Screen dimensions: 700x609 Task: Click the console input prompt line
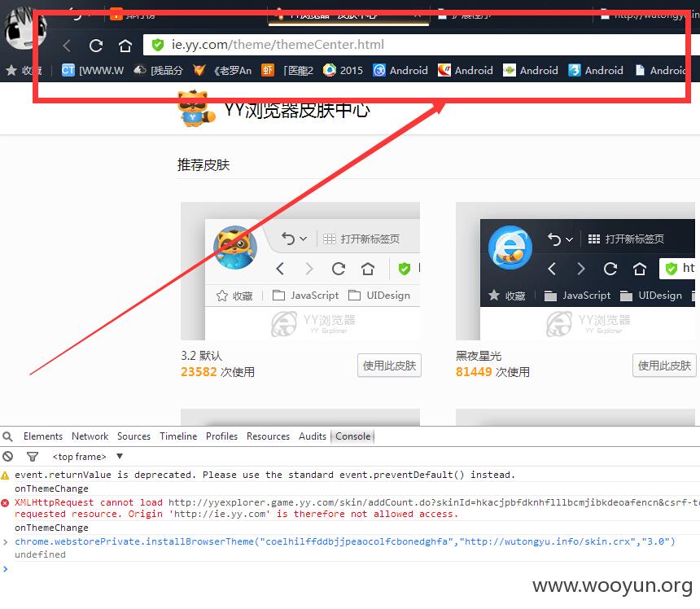[350, 569]
